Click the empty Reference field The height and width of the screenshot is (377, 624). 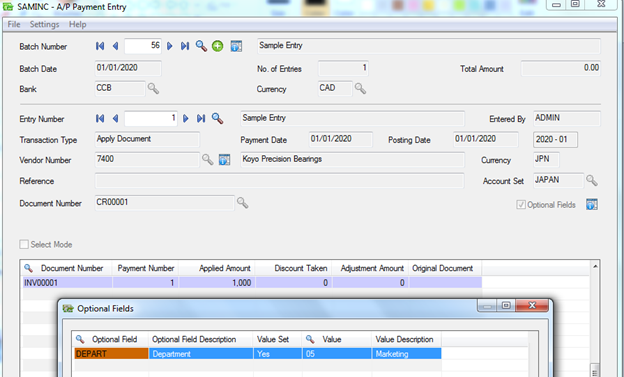(279, 181)
